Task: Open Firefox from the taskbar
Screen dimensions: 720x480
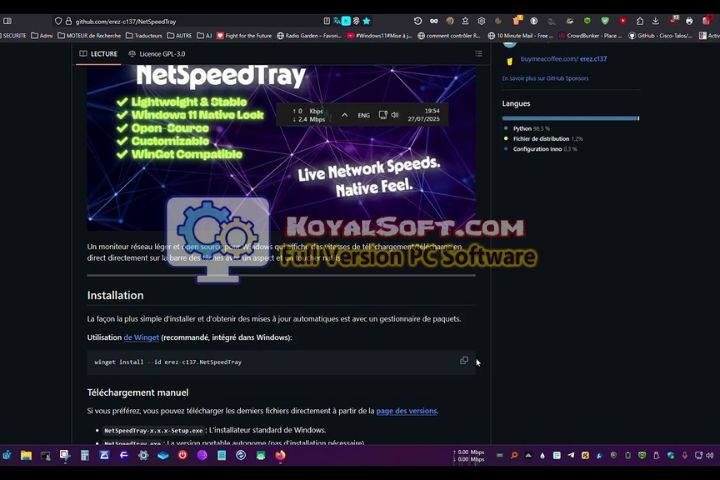Action: (280, 455)
